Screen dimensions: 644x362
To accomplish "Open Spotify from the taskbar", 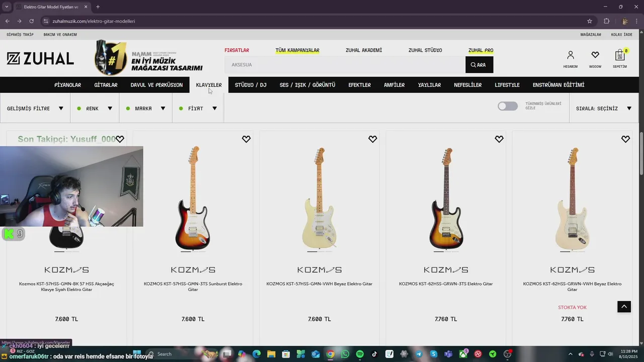I will 360,354.
